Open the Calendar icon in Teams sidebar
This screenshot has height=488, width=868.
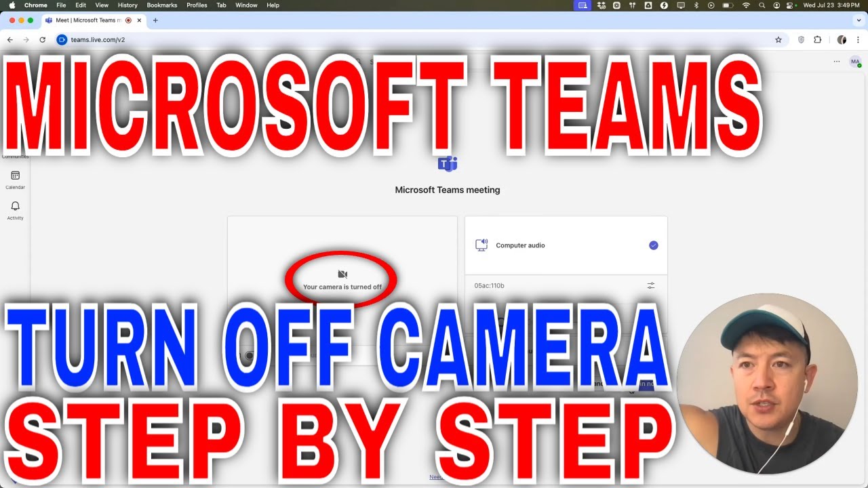15,176
